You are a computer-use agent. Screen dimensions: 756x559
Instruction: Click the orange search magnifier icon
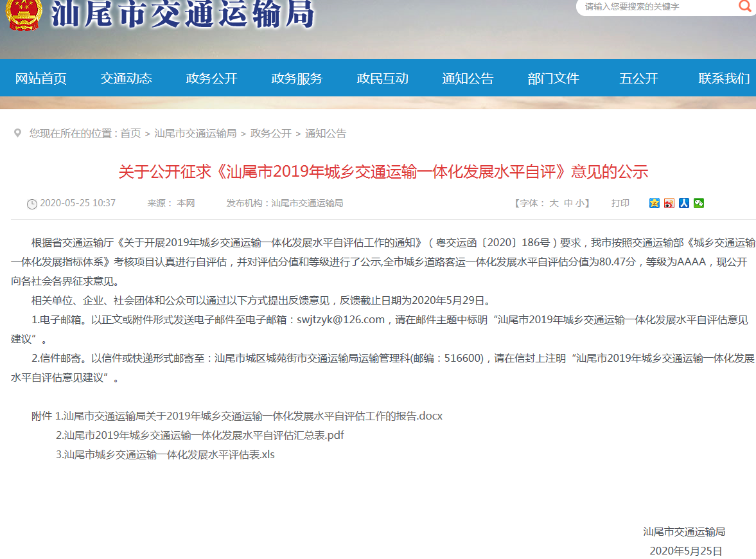click(744, 6)
